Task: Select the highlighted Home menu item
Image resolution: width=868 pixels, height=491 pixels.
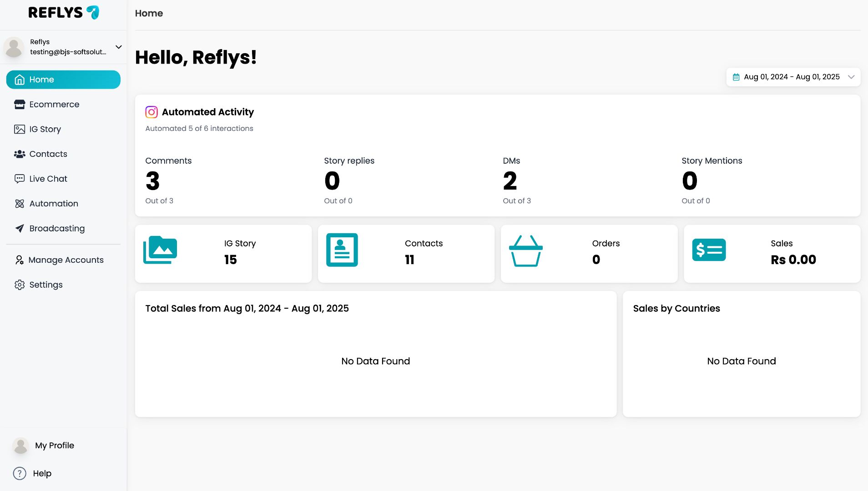Action: pos(63,80)
